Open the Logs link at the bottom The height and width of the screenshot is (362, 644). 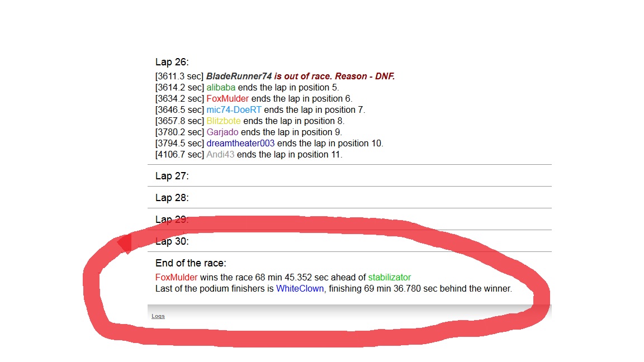point(158,316)
